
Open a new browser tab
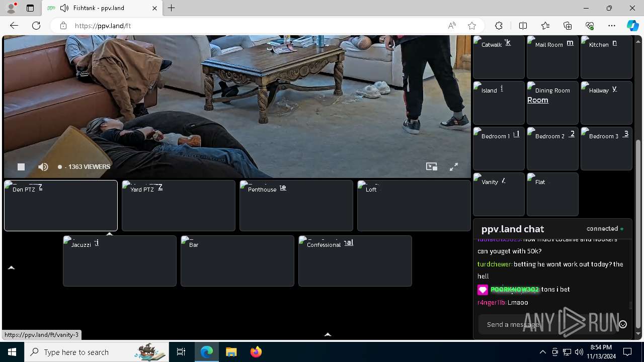172,8
